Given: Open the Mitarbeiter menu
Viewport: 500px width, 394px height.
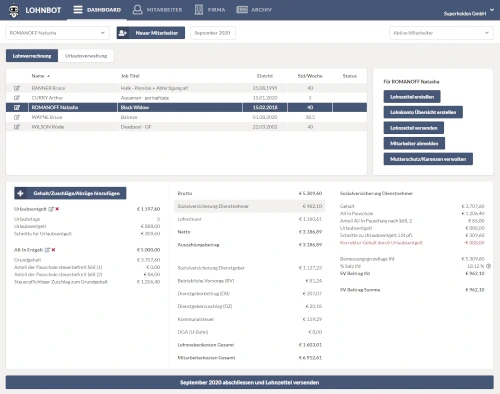Looking at the screenshot, I should 157,10.
